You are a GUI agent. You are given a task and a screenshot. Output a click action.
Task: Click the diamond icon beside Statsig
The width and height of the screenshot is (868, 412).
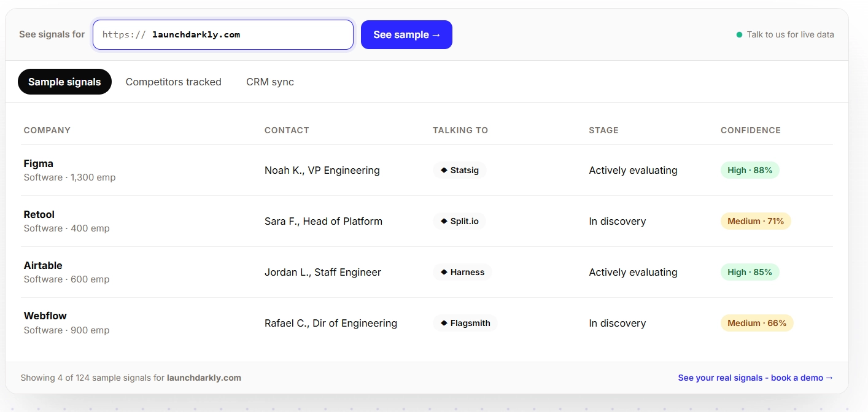[444, 170]
